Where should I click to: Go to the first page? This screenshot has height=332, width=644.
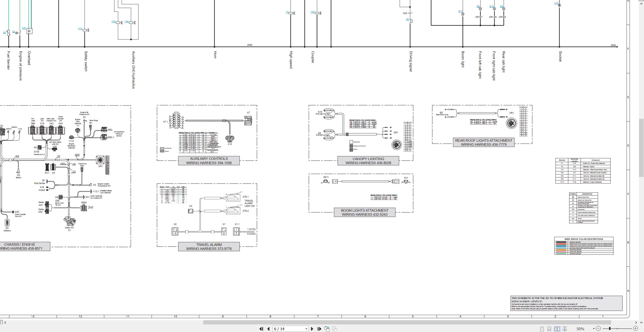261,329
